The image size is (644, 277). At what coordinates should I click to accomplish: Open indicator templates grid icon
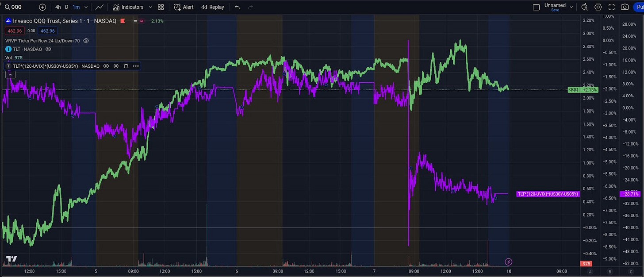click(161, 7)
